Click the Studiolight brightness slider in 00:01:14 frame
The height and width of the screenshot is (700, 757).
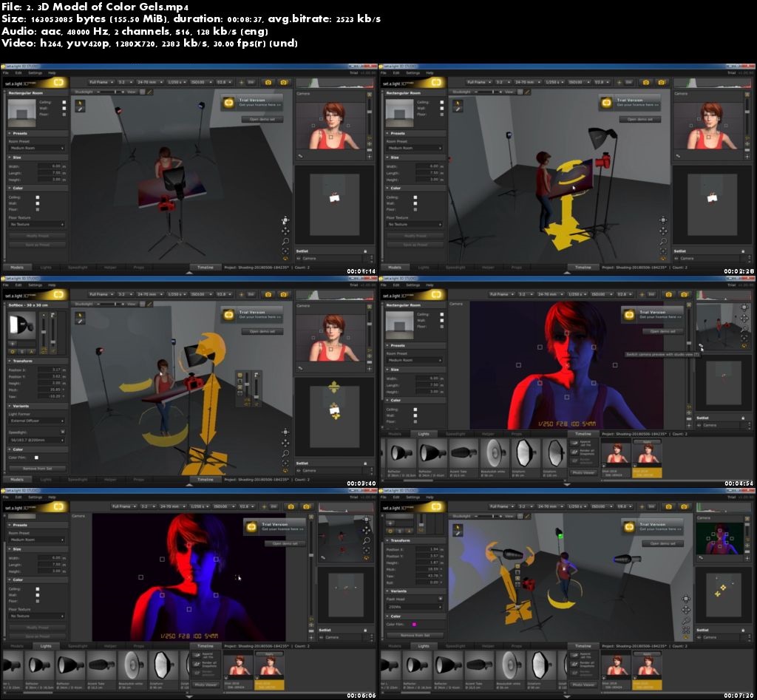click(x=110, y=92)
